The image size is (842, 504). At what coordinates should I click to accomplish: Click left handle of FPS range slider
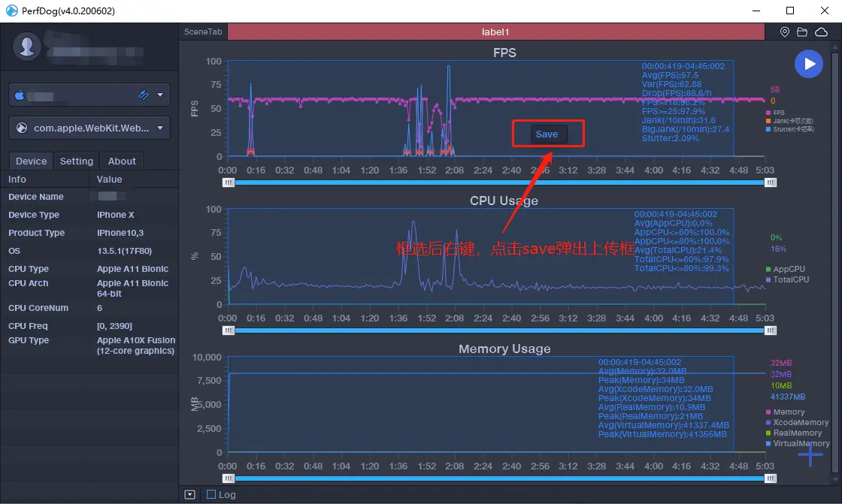pos(229,183)
